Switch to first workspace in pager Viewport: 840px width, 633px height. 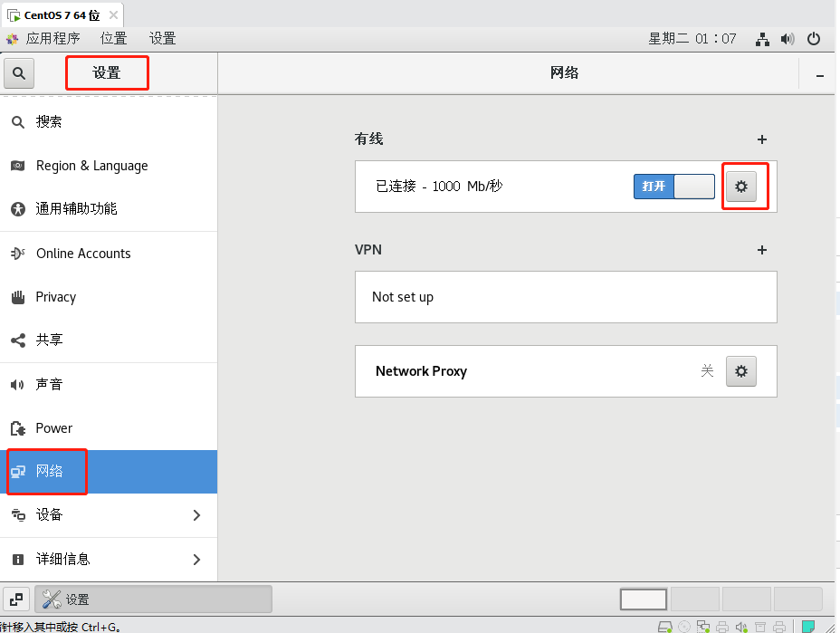tap(644, 599)
